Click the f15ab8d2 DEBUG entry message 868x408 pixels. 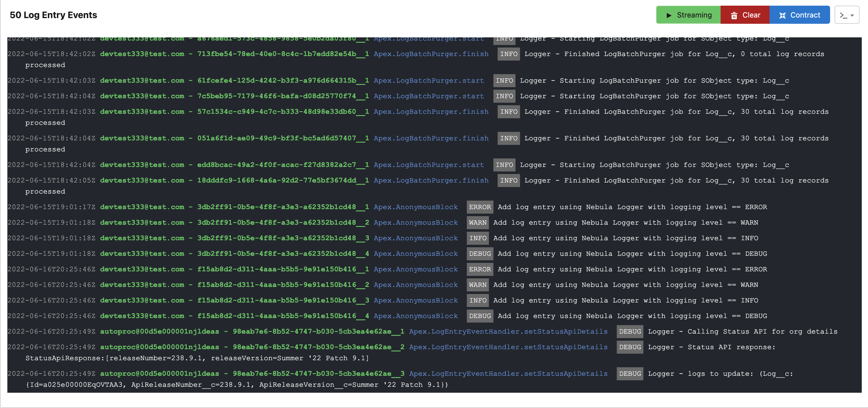632,316
